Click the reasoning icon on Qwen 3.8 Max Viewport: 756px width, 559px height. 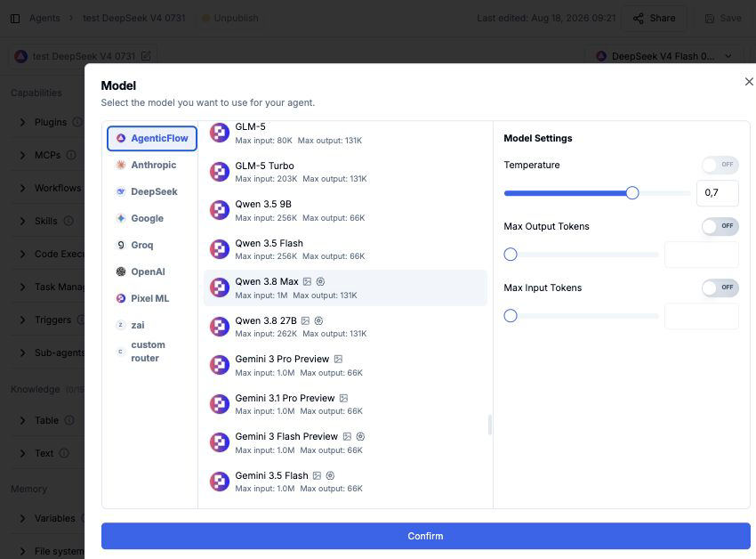tap(320, 281)
